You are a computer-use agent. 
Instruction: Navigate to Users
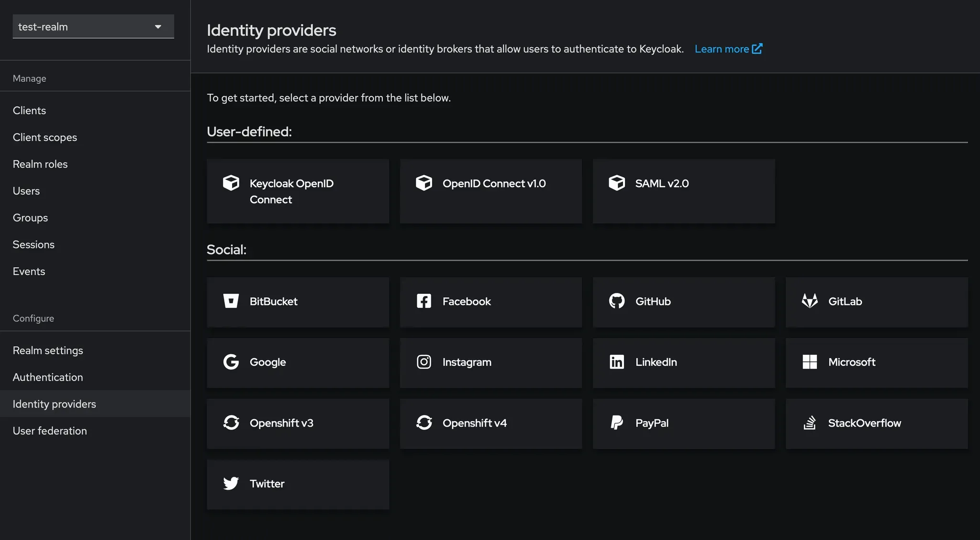(95, 191)
